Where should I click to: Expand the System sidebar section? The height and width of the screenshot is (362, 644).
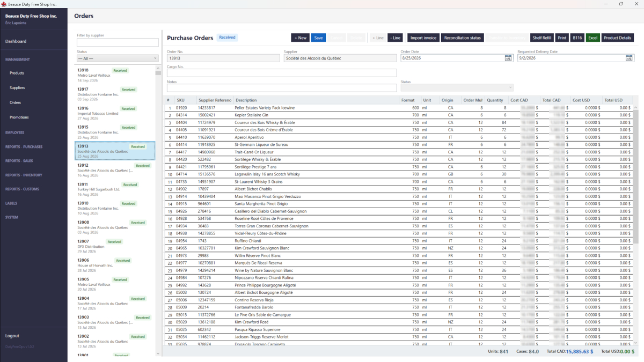pyautogui.click(x=12, y=217)
